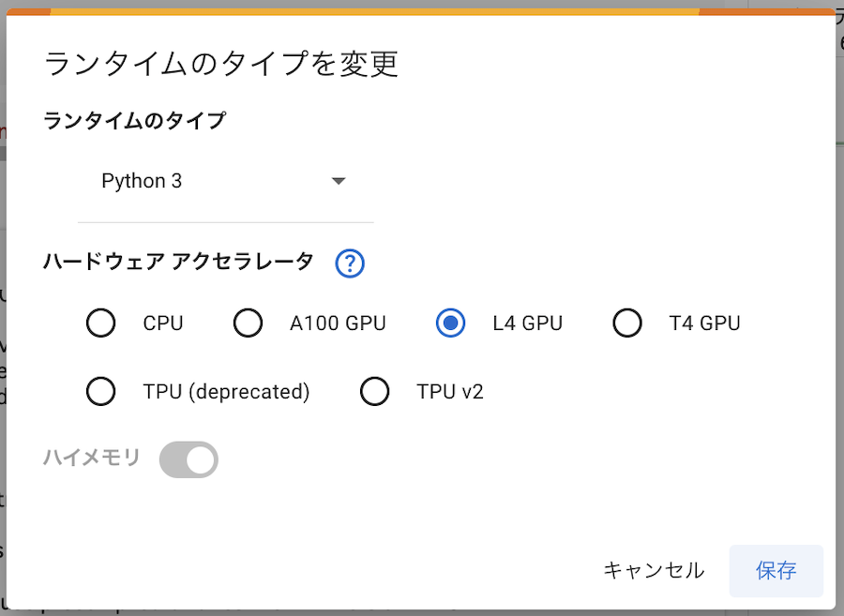Choose the TPU (deprecated) option
844x616 pixels.
(100, 391)
